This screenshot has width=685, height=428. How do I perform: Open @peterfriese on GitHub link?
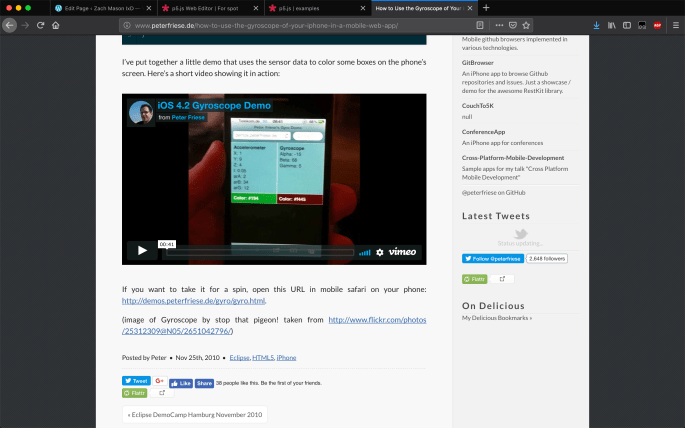(494, 193)
